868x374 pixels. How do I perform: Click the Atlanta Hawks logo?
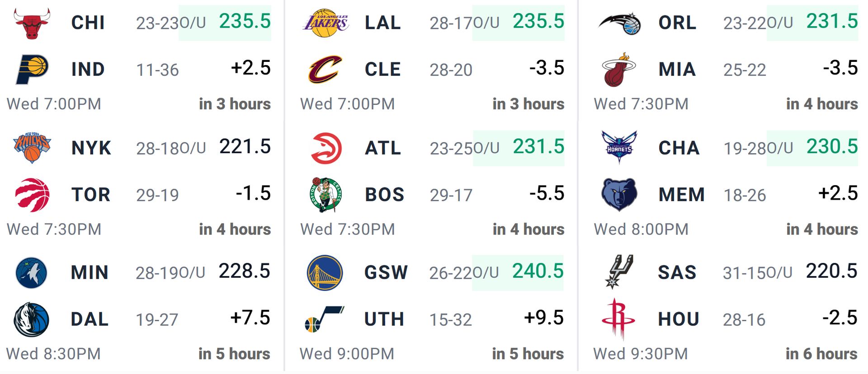[x=325, y=148]
